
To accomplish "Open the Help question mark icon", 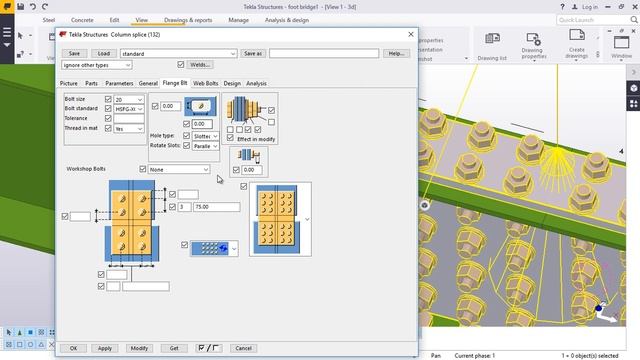I will [x=562, y=7].
